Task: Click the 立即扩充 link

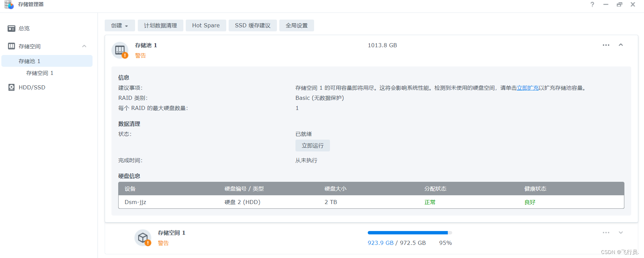Action: (527, 88)
